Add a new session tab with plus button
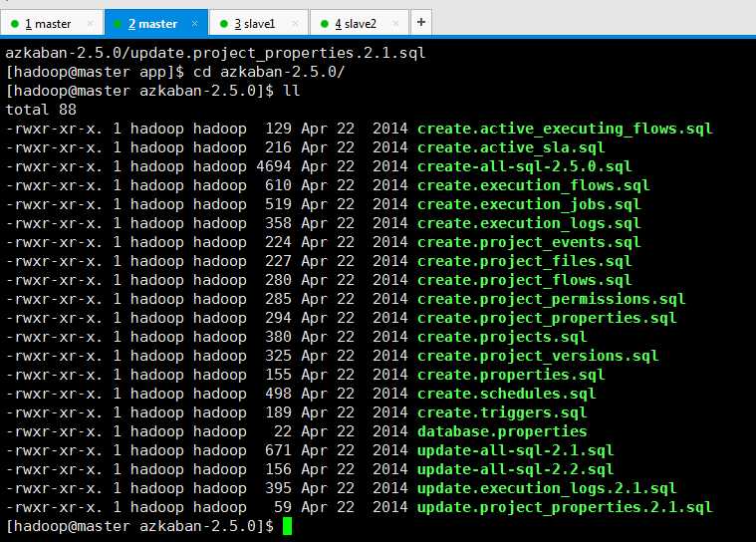Image resolution: width=756 pixels, height=542 pixels. [421, 22]
